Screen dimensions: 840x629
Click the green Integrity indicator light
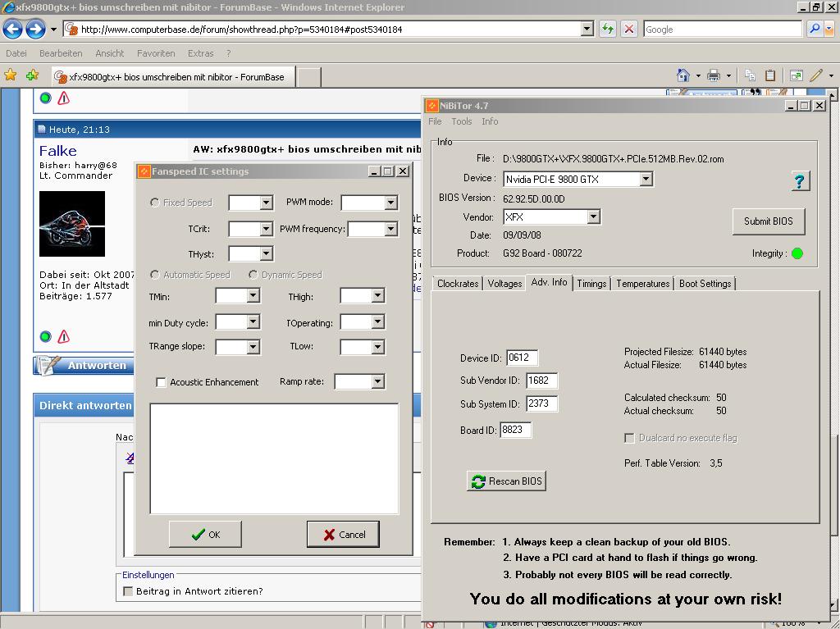click(x=797, y=253)
